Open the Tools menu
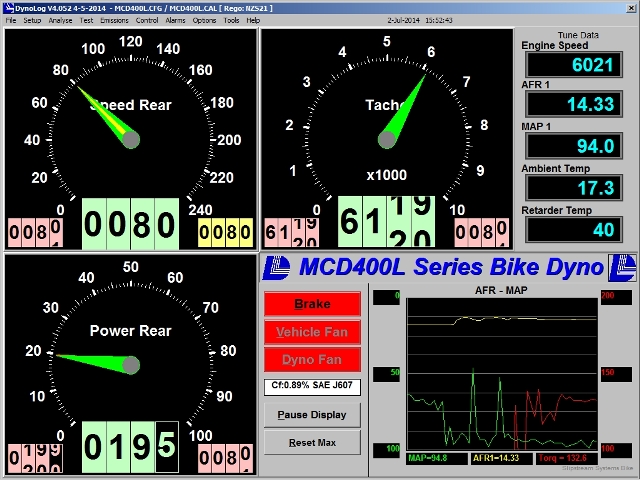The image size is (640, 480). (231, 20)
